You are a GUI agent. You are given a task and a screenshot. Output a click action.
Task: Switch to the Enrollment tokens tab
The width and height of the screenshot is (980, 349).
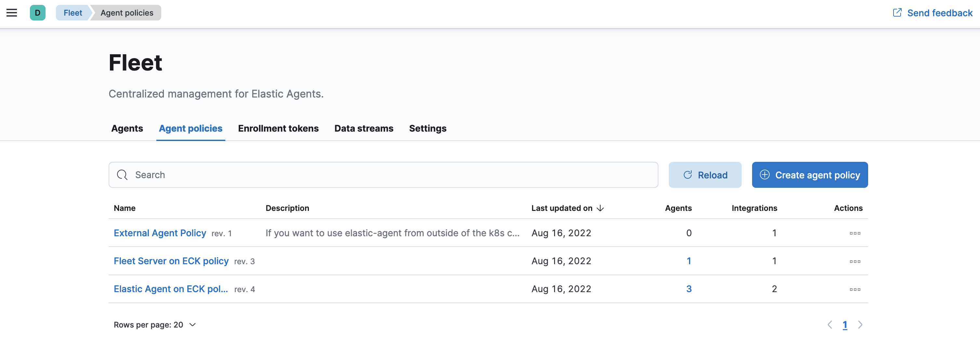point(278,128)
